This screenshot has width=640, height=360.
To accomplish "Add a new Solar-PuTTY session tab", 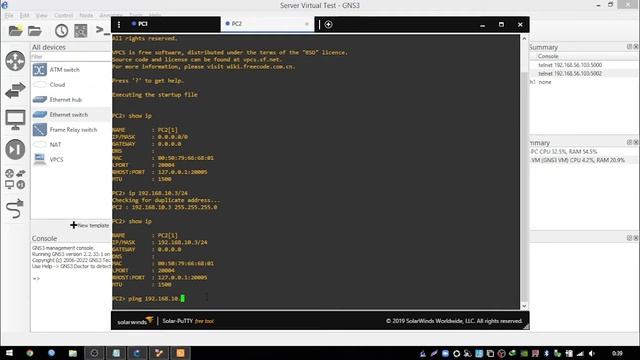I will tap(328, 24).
